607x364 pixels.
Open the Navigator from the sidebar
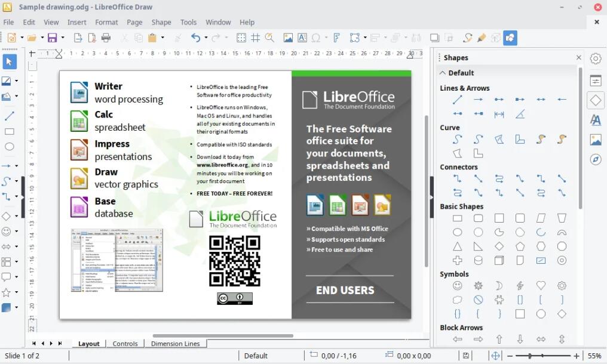click(595, 160)
